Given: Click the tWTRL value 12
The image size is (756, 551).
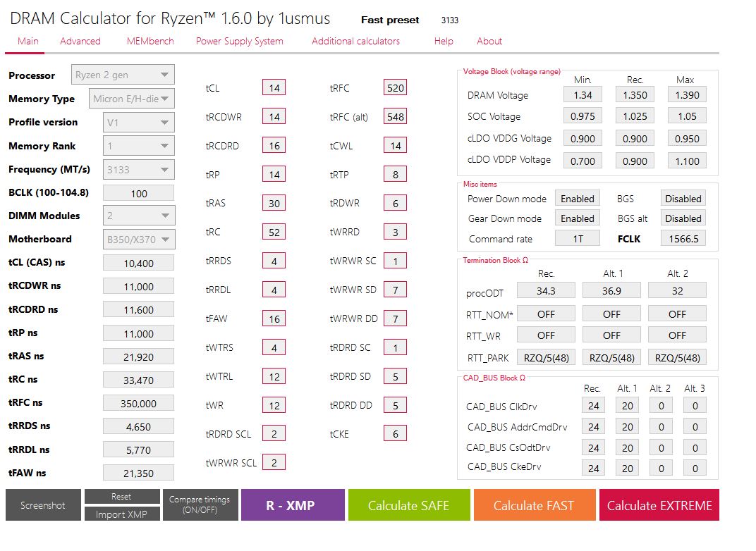Looking at the screenshot, I should [274, 376].
